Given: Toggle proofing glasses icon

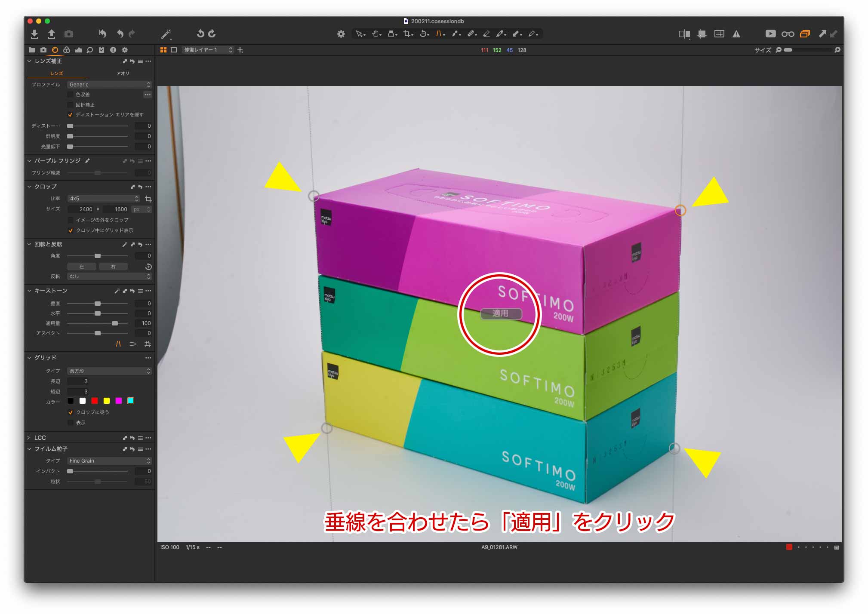Looking at the screenshot, I should coord(788,34).
